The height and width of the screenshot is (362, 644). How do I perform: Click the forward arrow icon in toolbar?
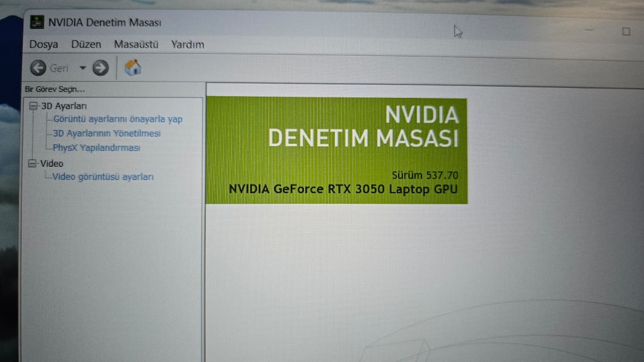pos(101,68)
